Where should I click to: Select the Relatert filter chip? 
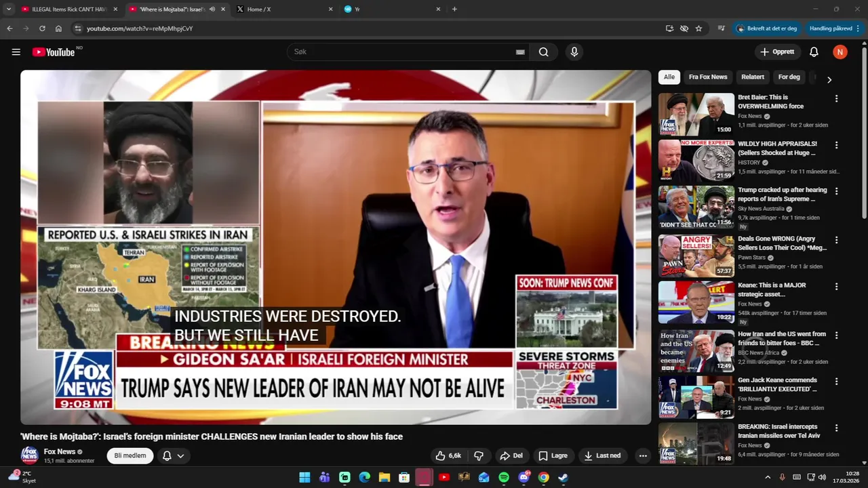(753, 77)
